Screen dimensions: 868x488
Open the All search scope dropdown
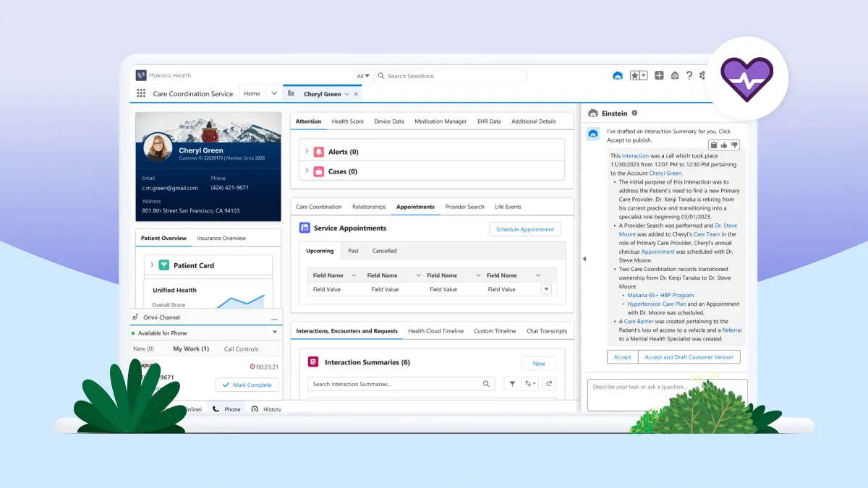[x=363, y=76]
